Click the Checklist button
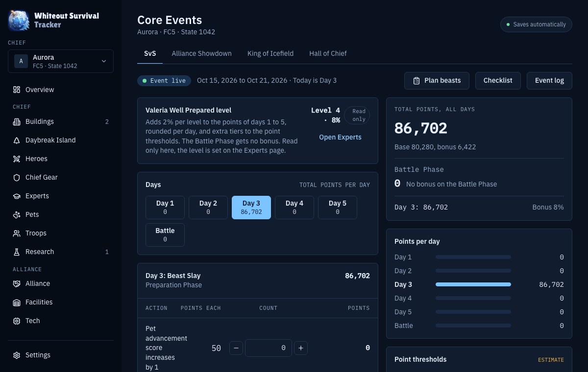Viewport: 588px width, 372px height. 498,81
